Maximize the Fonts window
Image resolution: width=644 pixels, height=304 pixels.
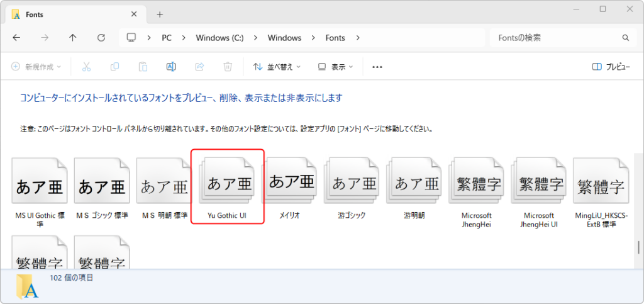pos(602,9)
